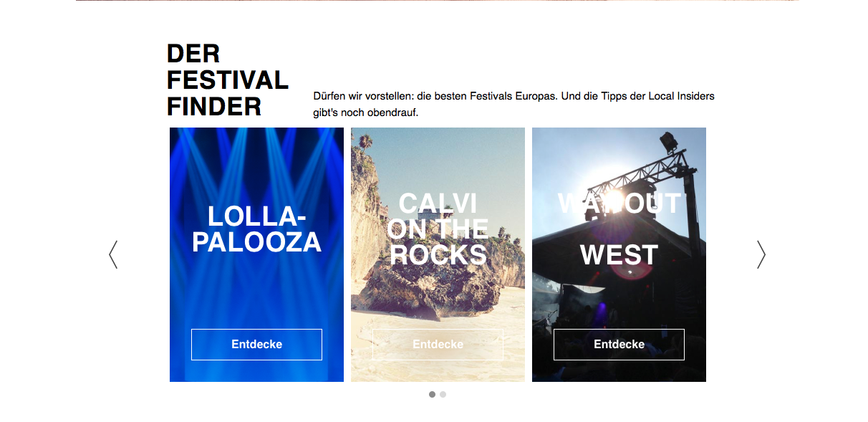The image size is (868, 422).
Task: Click Entdecke on the Calvi on the Rocks card
Action: coord(438,345)
